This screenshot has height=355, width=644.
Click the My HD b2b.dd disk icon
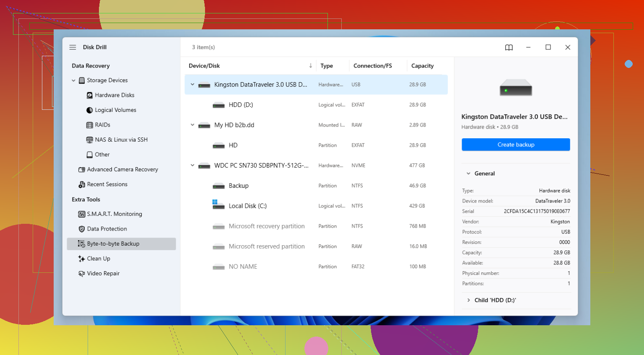(x=204, y=125)
